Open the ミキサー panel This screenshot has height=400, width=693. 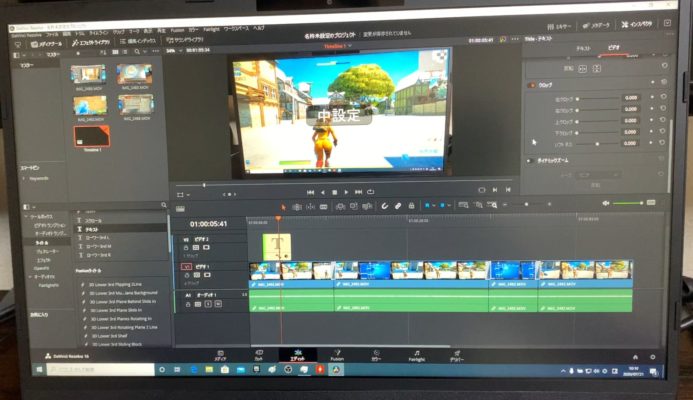[559, 27]
